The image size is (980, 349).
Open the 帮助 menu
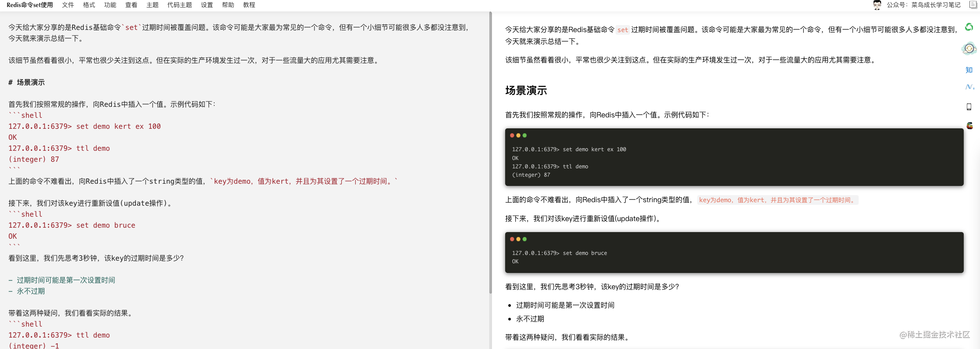(x=228, y=5)
